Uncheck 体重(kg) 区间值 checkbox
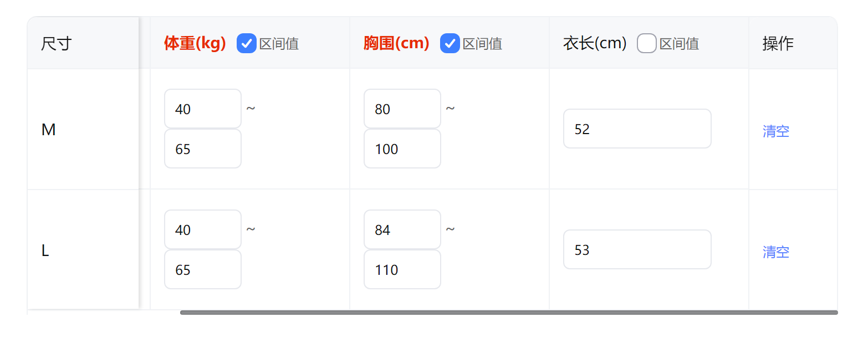Viewport: 868px width, 358px height. 246,43
